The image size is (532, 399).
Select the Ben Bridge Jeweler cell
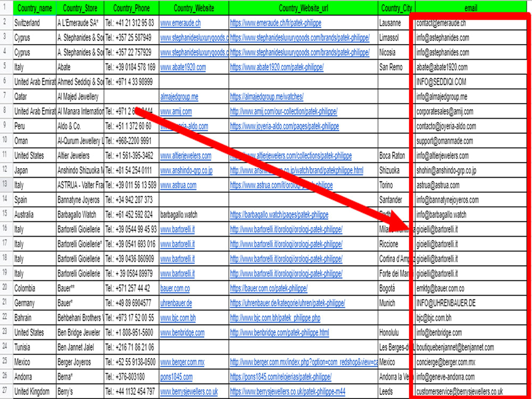[80, 332]
